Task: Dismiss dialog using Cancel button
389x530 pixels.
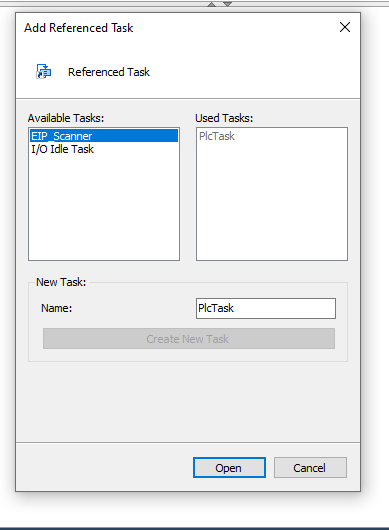Action: [x=310, y=468]
